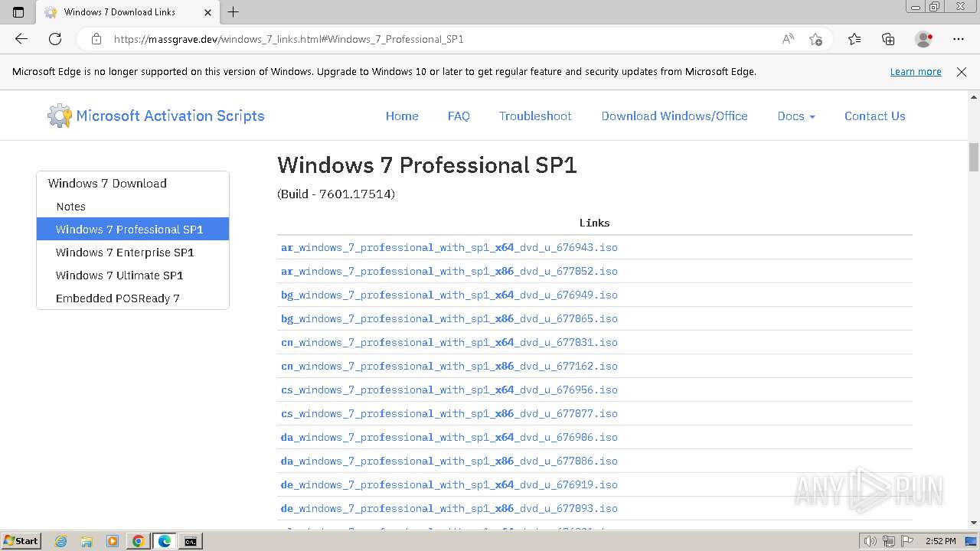Download da x64 ISO 676906
This screenshot has height=551, width=980.
click(x=449, y=438)
